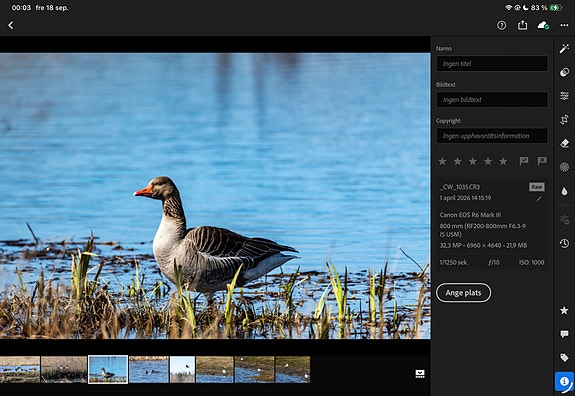Open the help question mark icon

click(x=501, y=25)
